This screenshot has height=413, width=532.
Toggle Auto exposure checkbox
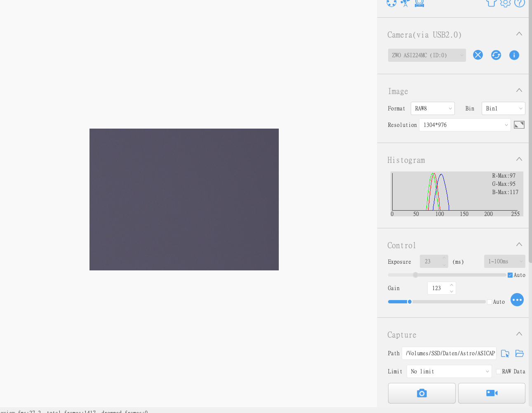tap(510, 275)
